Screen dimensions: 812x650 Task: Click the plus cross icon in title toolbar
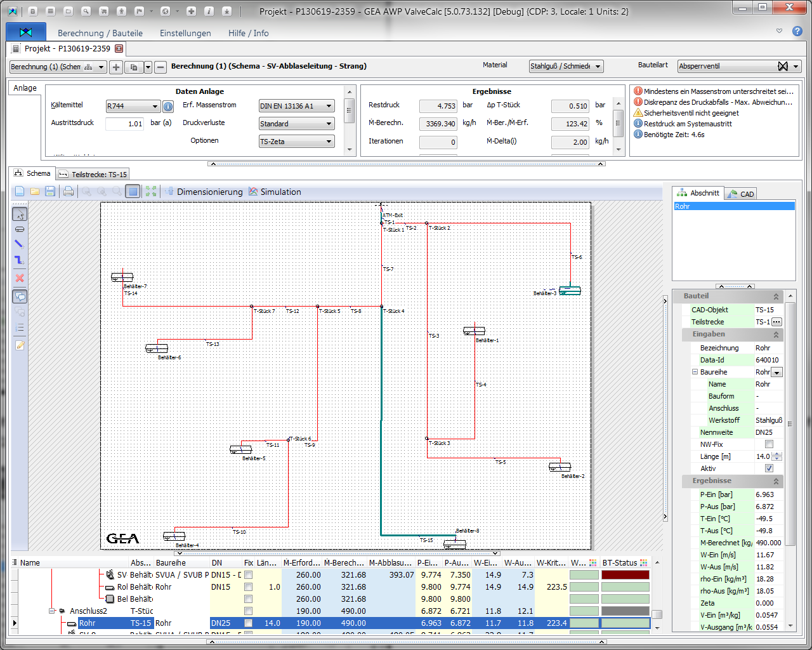coord(192,11)
